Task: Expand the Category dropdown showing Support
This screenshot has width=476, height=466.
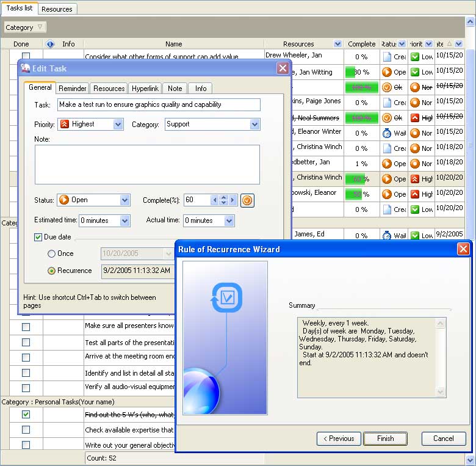Action: (254, 124)
